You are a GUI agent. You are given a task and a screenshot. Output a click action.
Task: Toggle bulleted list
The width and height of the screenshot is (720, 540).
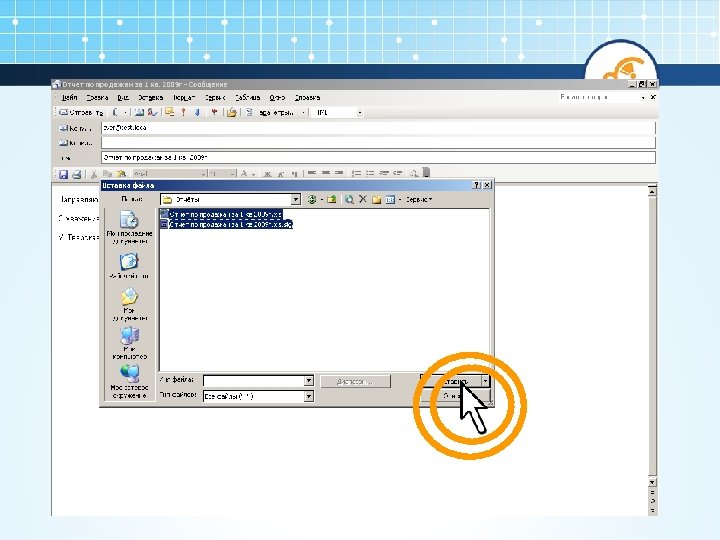click(x=370, y=174)
